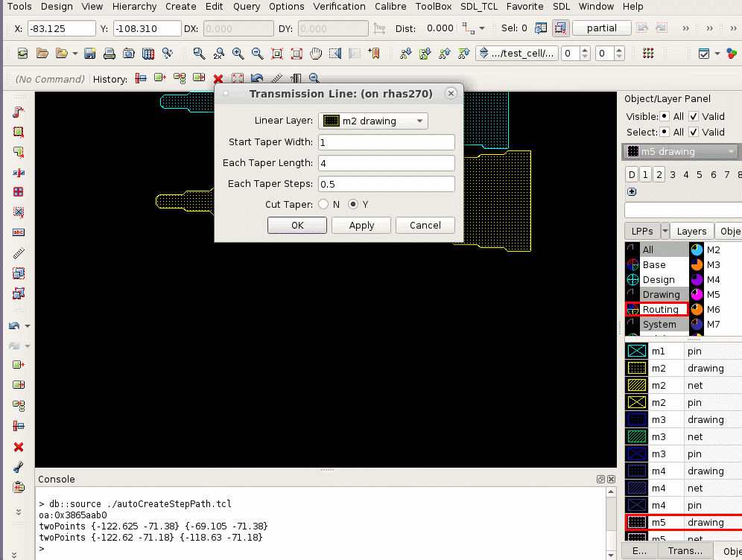This screenshot has height=560, width=742.
Task: Open the test_cell hierarchy path dropdown
Action: tap(517, 54)
